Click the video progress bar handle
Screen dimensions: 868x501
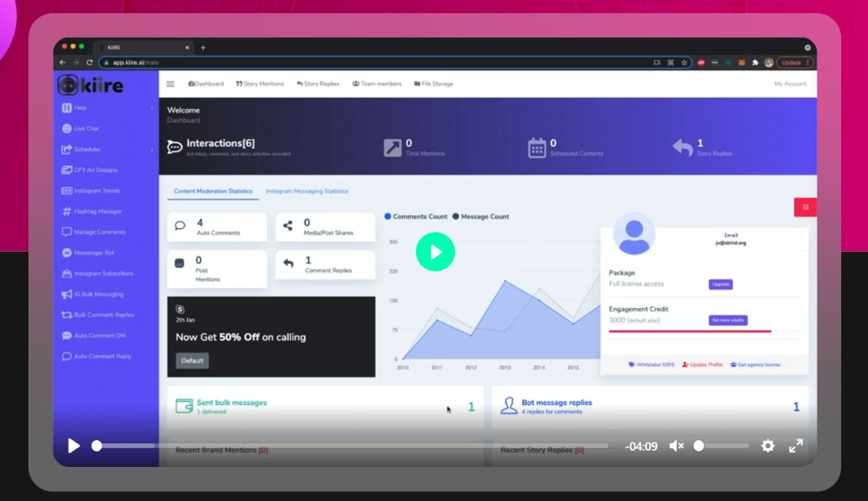point(97,446)
